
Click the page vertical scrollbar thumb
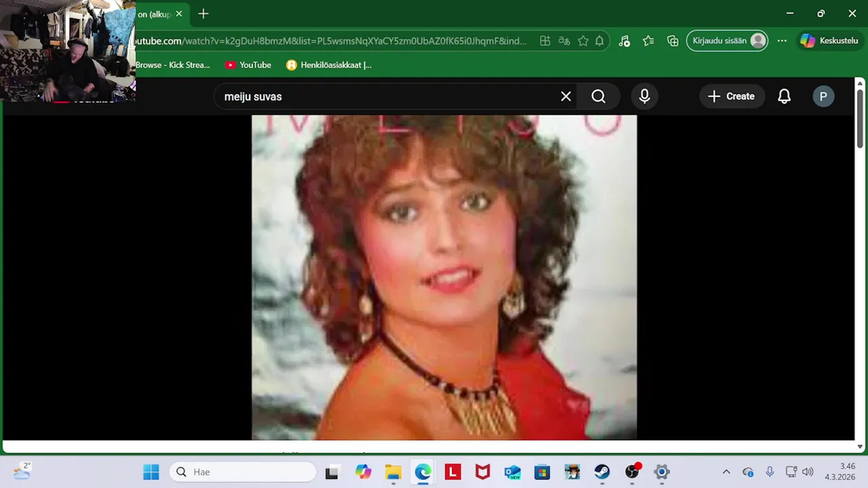[x=860, y=119]
